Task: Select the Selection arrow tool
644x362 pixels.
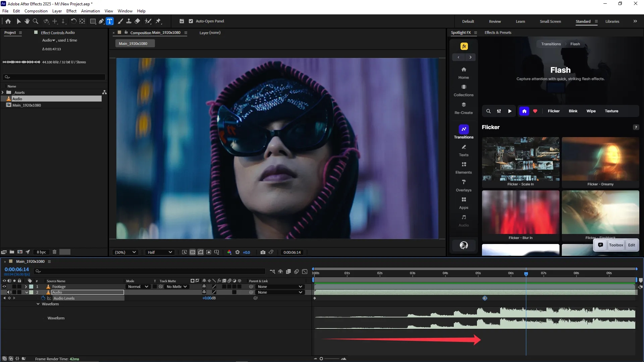Action: click(18, 21)
